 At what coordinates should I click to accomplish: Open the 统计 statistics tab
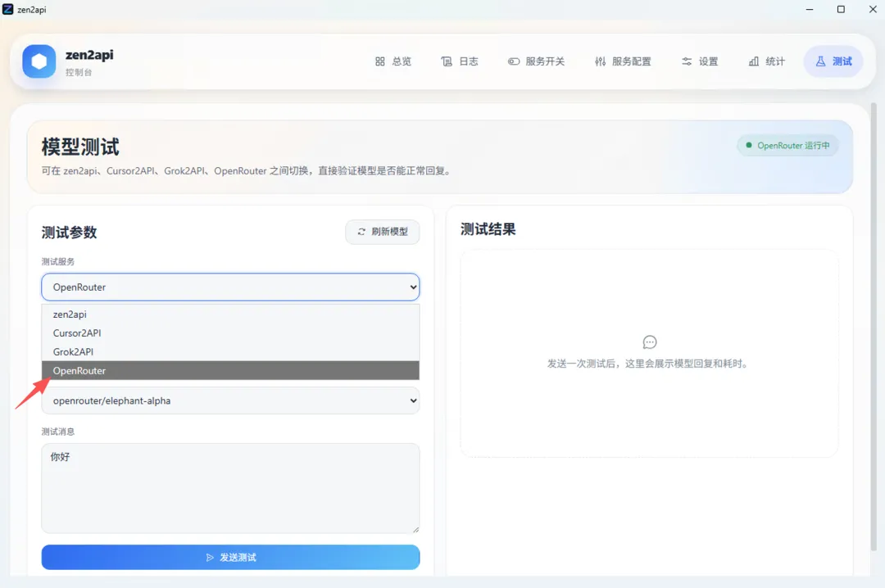pyautogui.click(x=766, y=61)
